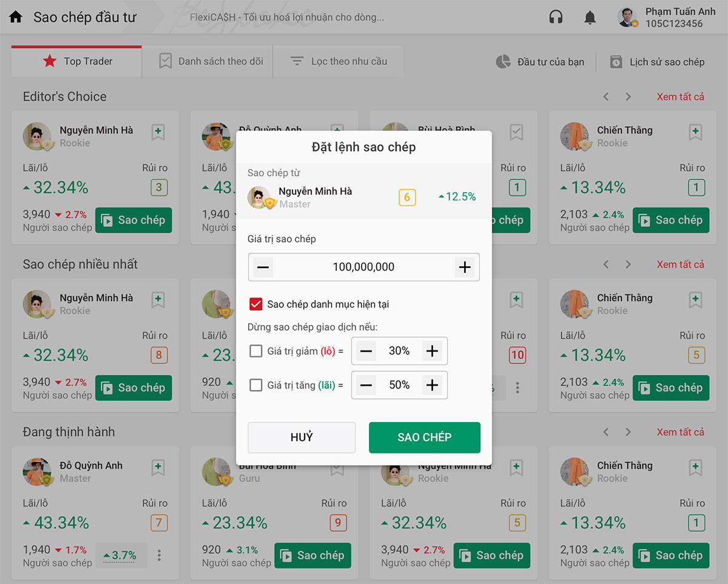
Task: Open more options for Đỗ Quỳnh Anh's trending card
Action: click(x=159, y=555)
